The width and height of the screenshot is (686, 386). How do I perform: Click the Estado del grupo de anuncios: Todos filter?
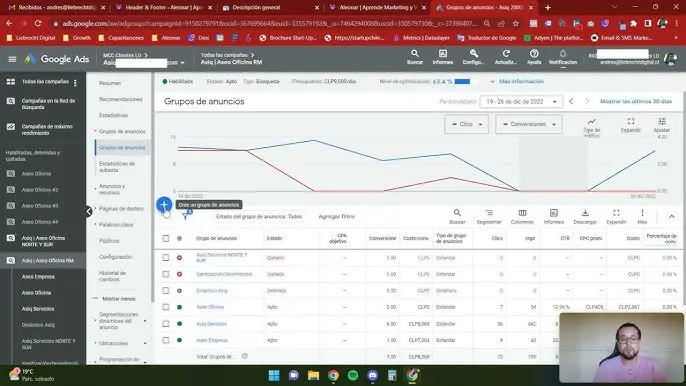(259, 216)
